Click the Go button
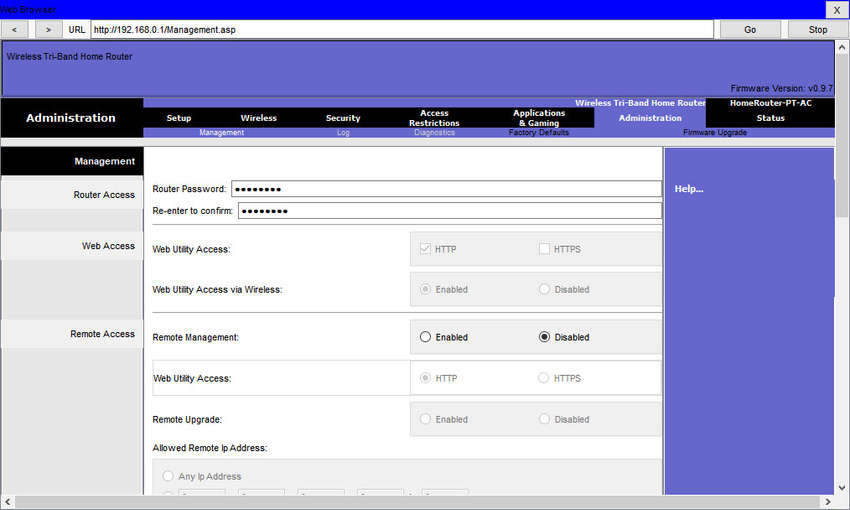This screenshot has width=850, height=510. tap(750, 30)
